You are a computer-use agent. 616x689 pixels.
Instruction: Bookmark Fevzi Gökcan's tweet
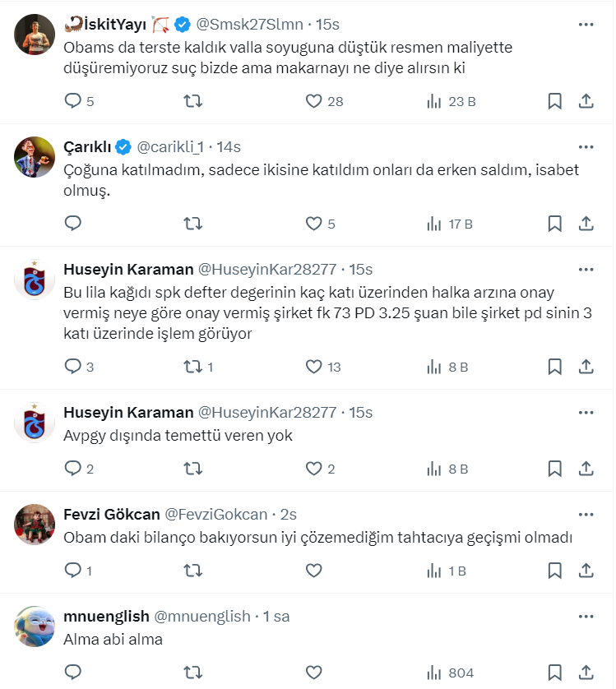[x=554, y=571]
